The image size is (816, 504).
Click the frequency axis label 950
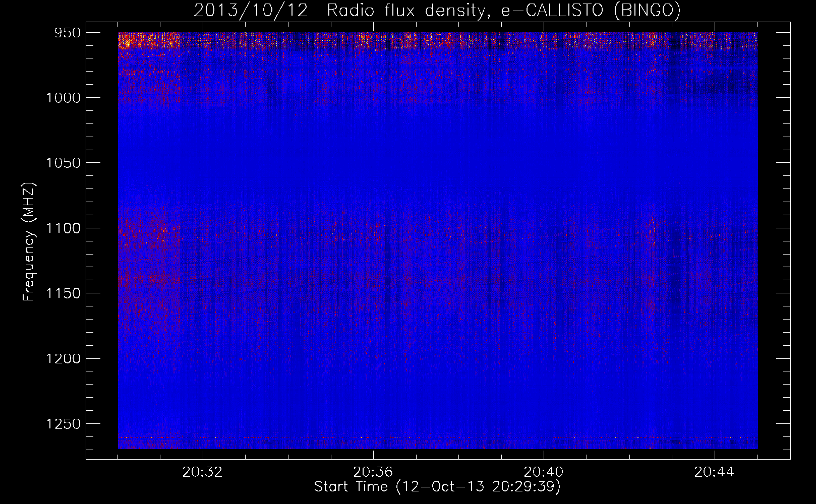tap(68, 33)
